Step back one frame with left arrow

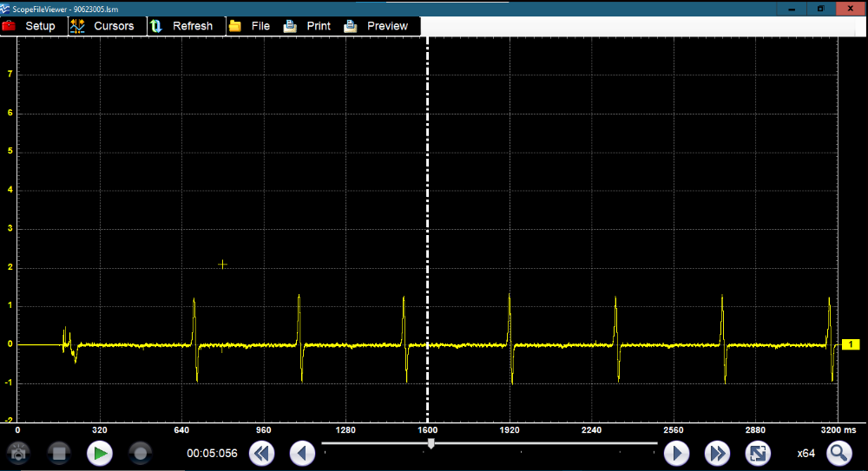302,453
